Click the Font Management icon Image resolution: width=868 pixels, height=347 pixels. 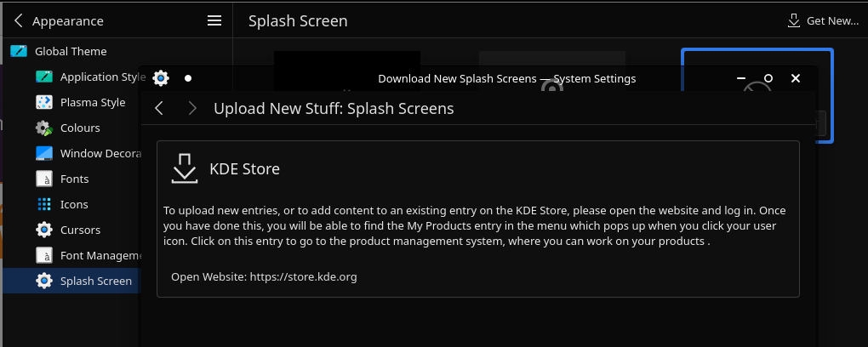click(43, 255)
